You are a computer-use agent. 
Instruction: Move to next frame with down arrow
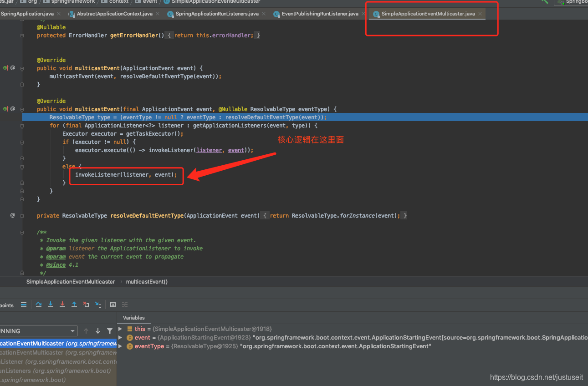(x=98, y=331)
